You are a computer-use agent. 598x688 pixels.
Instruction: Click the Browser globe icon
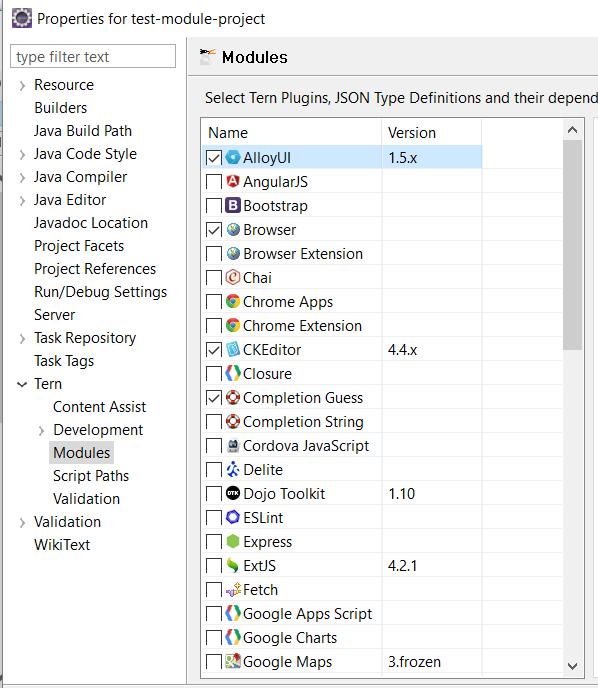pyautogui.click(x=233, y=229)
